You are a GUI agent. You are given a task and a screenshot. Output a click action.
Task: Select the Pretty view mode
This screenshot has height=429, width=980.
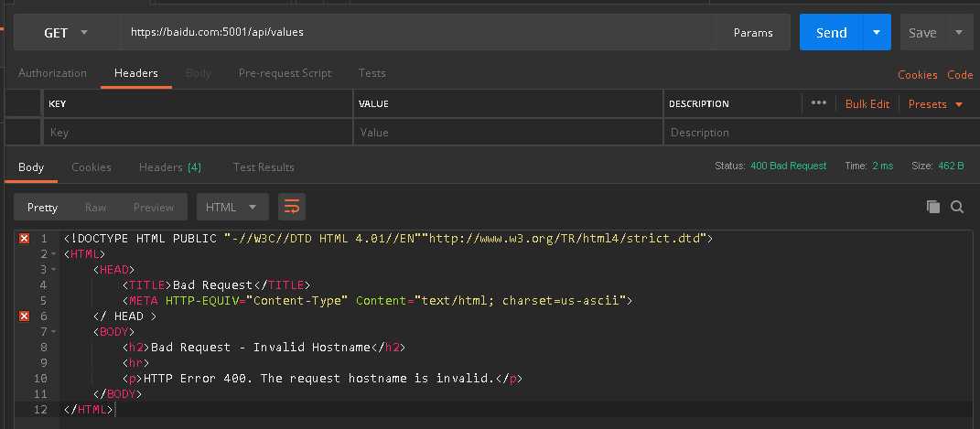point(42,208)
